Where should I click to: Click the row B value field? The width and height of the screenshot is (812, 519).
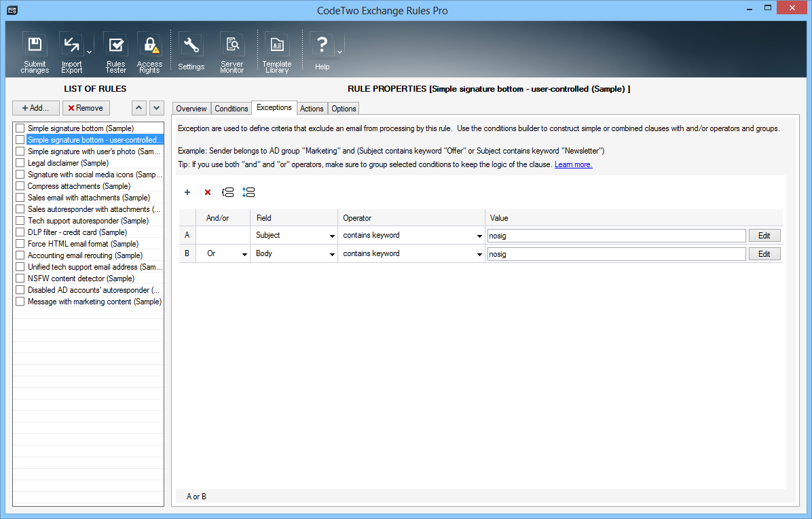616,254
